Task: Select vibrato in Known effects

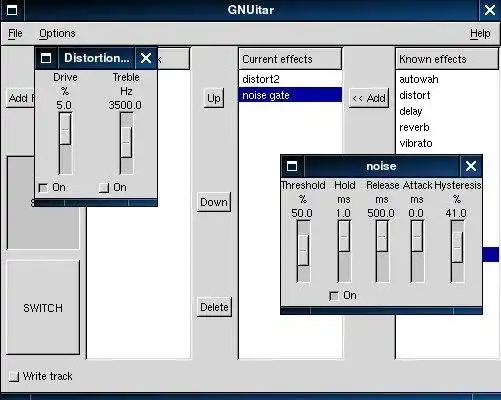Action: [448, 143]
